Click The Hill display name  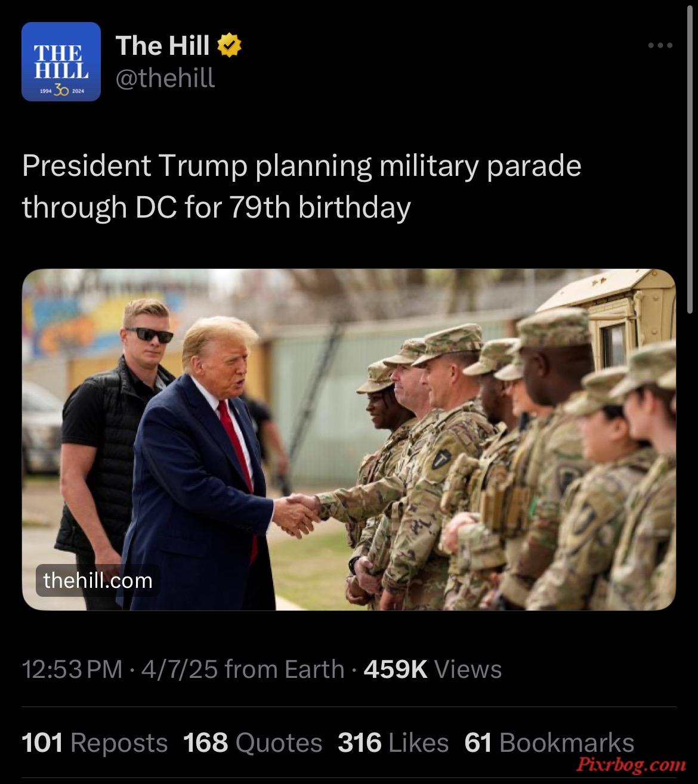[162, 45]
